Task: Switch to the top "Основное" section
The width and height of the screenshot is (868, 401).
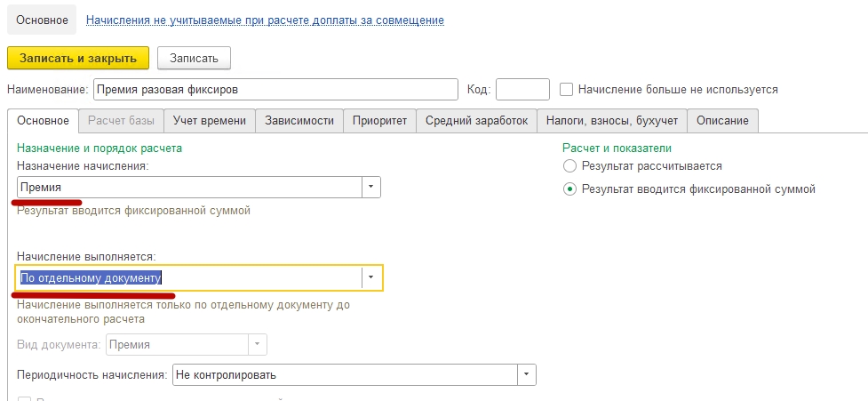Action: pos(36,20)
